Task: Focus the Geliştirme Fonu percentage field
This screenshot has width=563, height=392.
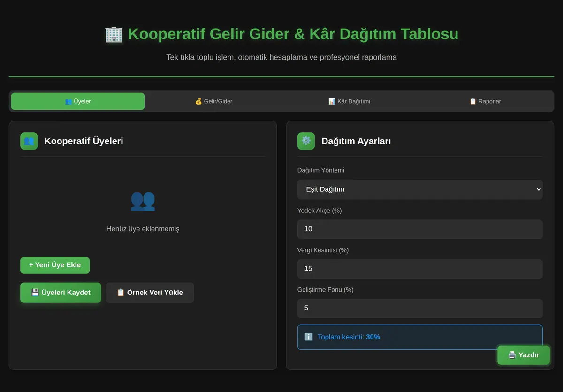Action: click(420, 309)
